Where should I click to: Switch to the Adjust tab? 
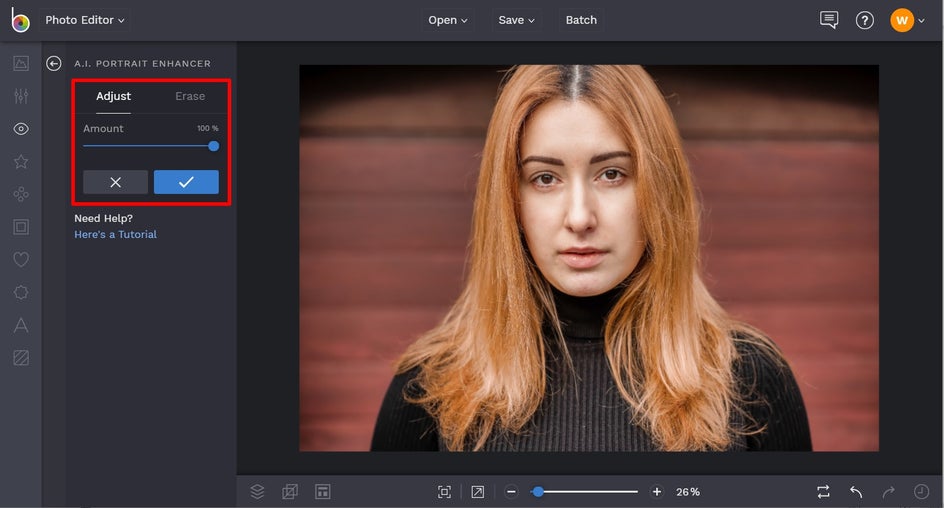113,96
